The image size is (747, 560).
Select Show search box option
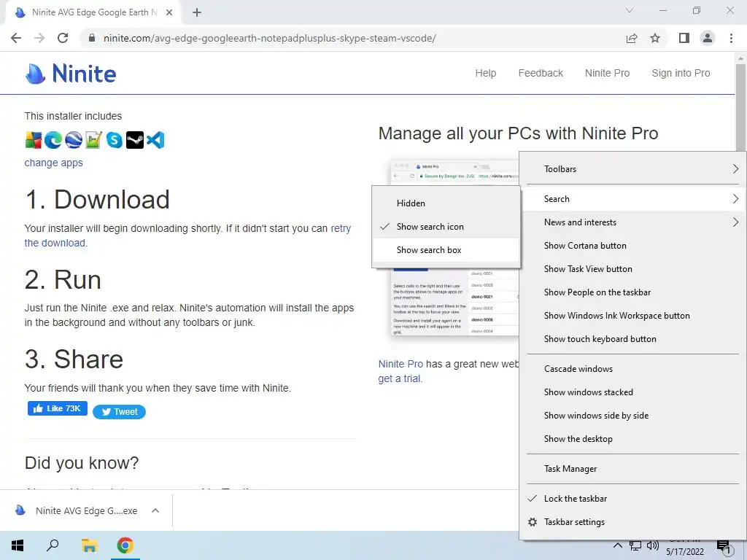click(x=446, y=250)
